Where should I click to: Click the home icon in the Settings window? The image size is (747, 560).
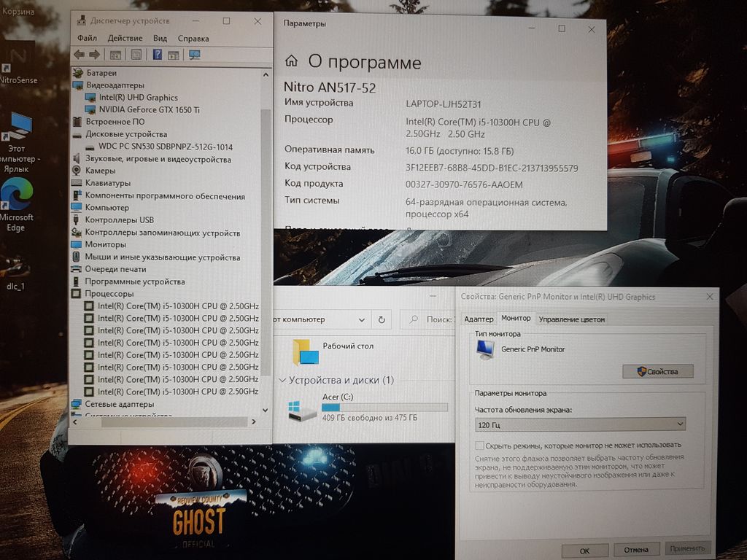coord(291,61)
